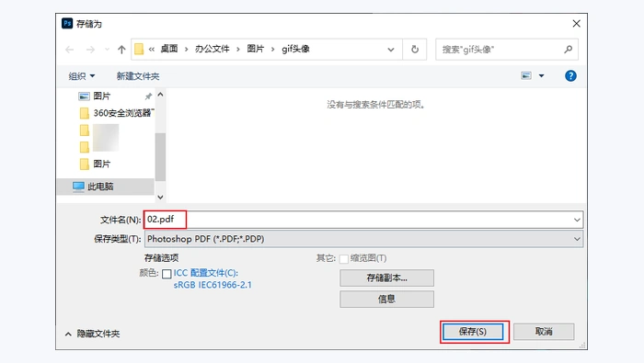Select pinned 图片 in navigation pane
This screenshot has width=644, height=363.
(x=102, y=96)
